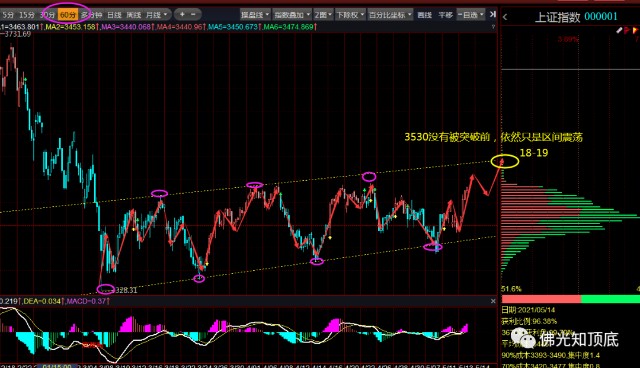Image resolution: width=640 pixels, height=368 pixels.
Task: Click the MA2=3453.158 indicator value
Action: [x=71, y=27]
